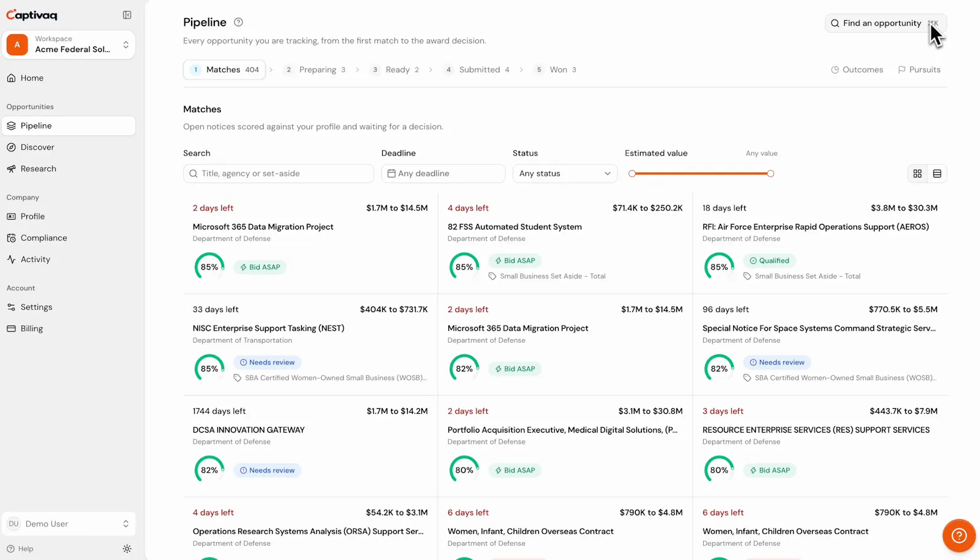This screenshot has height=560, width=980.
Task: Select the Won stage tab
Action: coord(554,70)
